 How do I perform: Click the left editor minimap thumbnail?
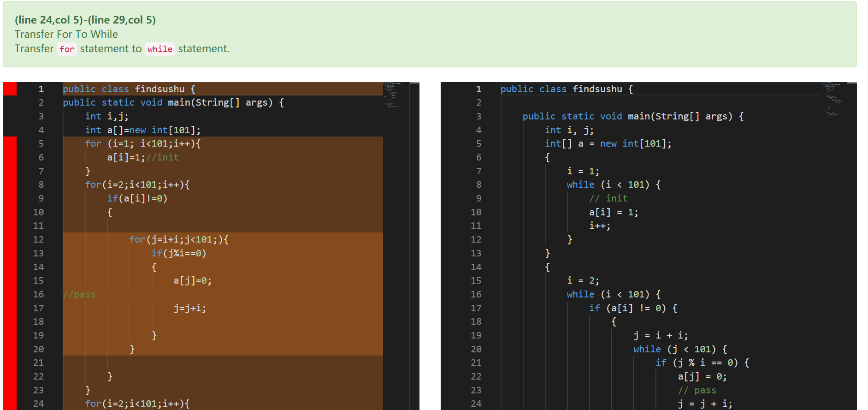pyautogui.click(x=392, y=98)
